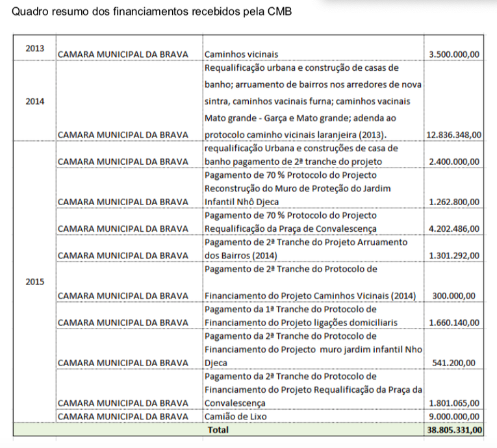
Task: Select 'Mato grande - Garça e Mato grande; adenda ao'
Action: [300, 118]
